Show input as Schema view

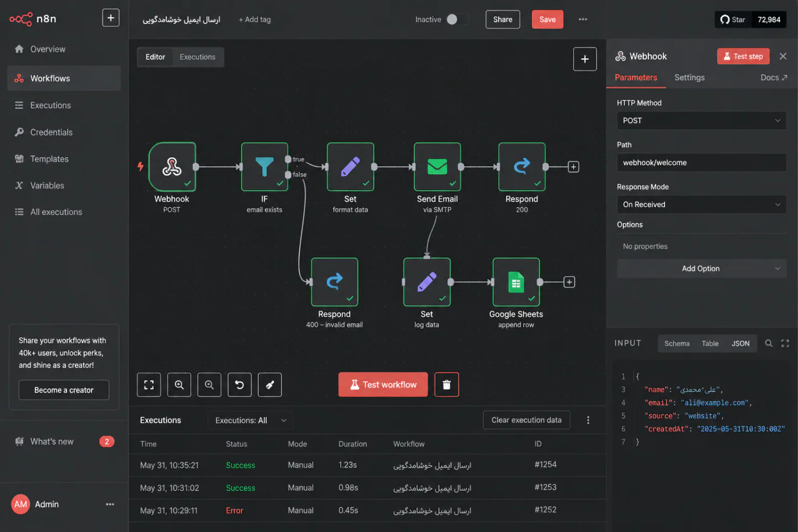677,344
